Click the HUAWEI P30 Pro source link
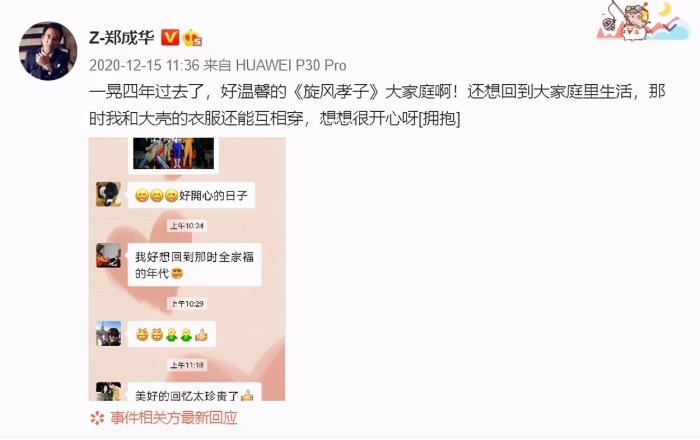 [x=291, y=66]
